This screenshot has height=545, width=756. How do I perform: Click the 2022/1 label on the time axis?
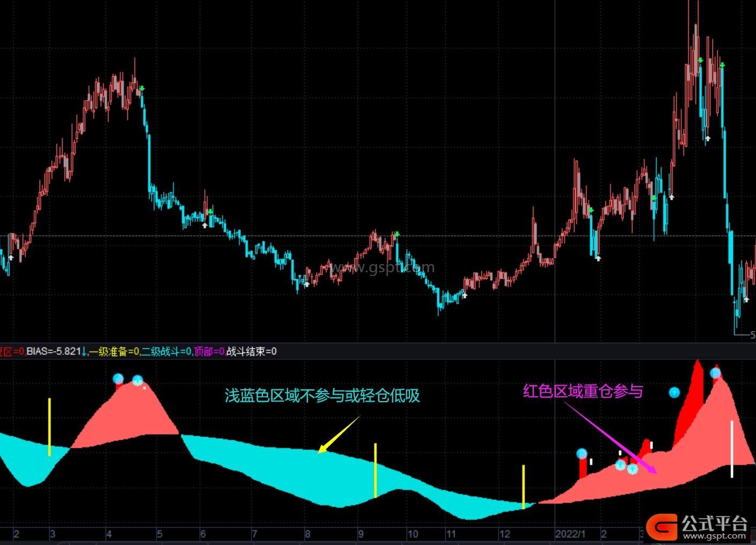[x=570, y=534]
